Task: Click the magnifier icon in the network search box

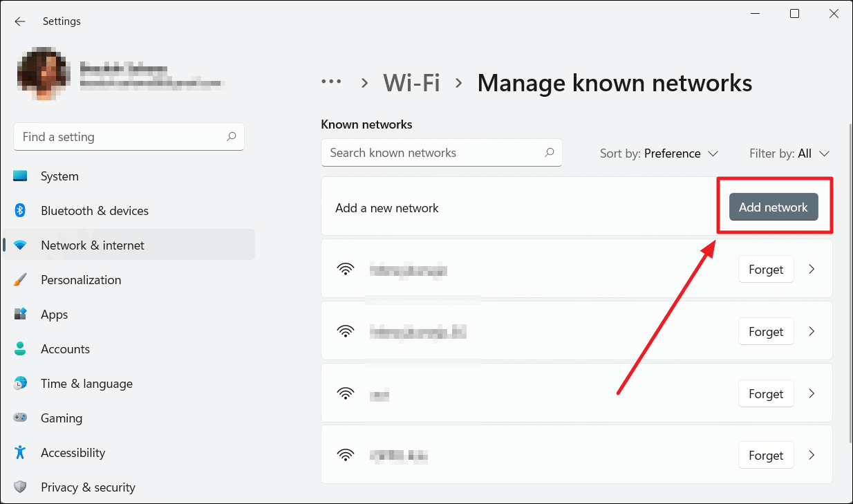Action: 549,152
